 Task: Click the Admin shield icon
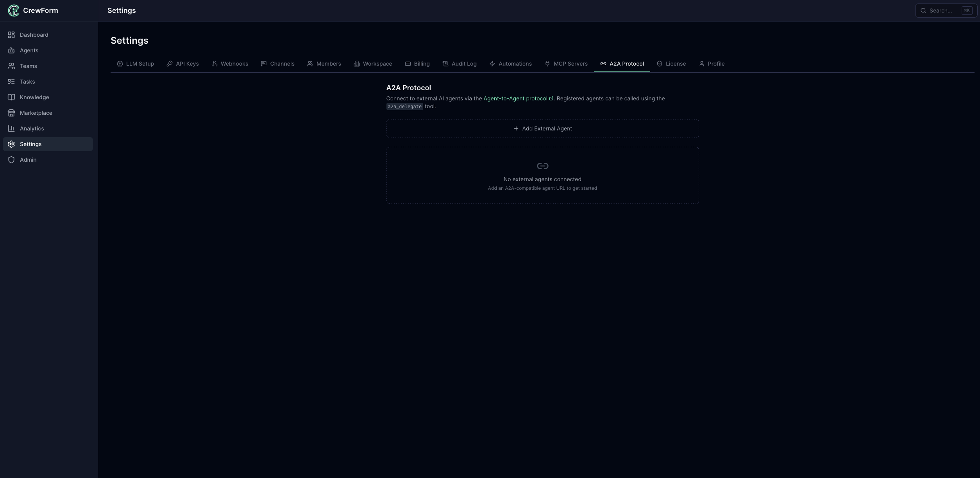pos(11,160)
